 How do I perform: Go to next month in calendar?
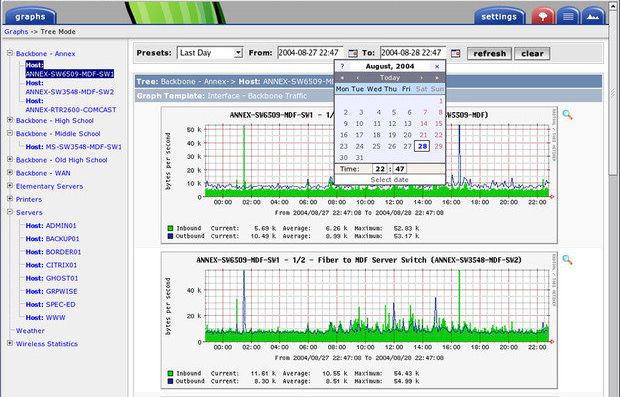click(x=422, y=78)
